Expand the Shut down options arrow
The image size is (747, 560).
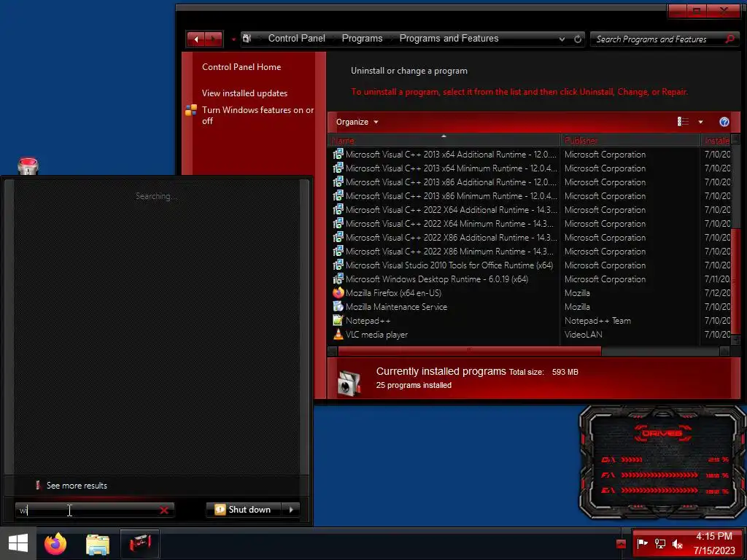point(291,510)
